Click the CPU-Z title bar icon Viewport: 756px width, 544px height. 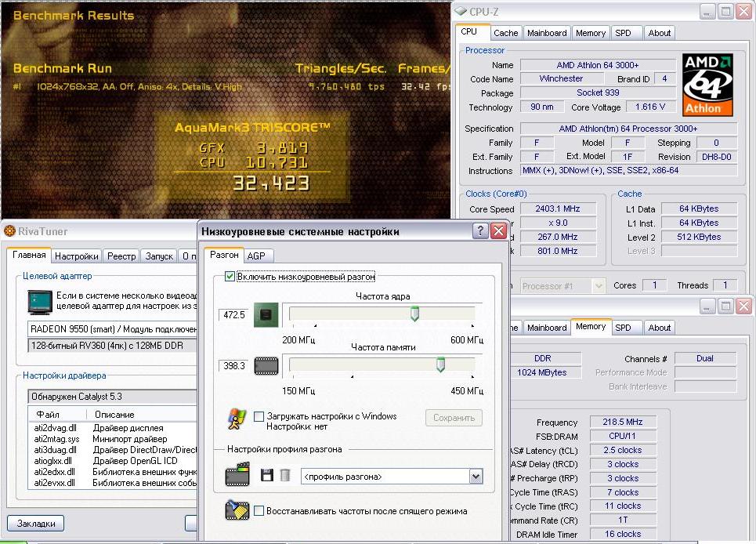[461, 11]
